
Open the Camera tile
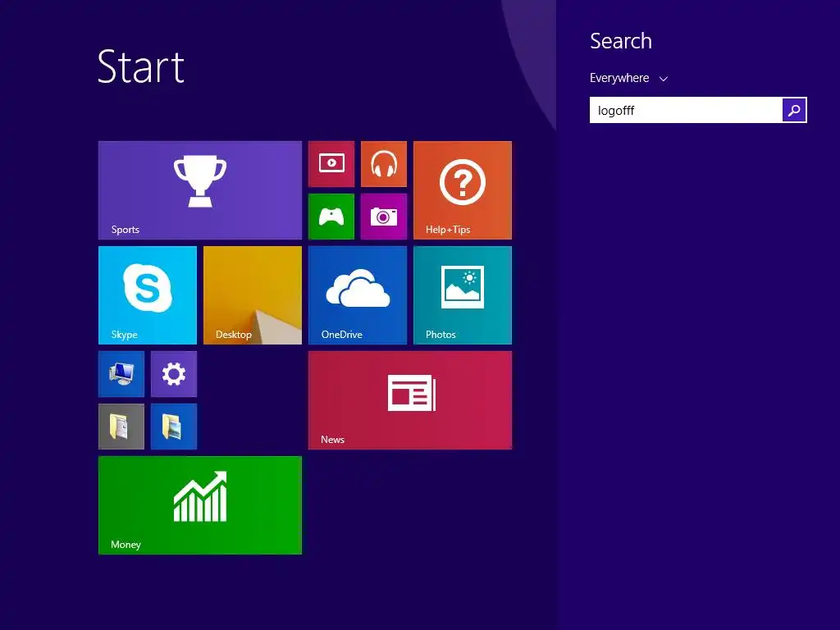(x=384, y=217)
